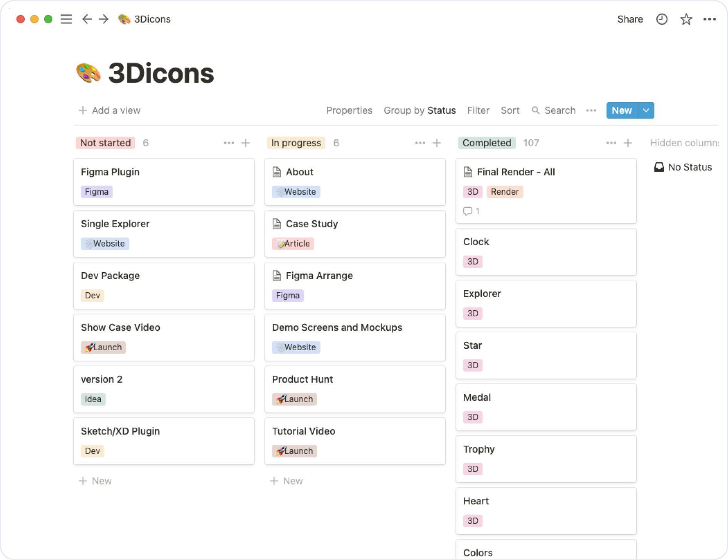The width and height of the screenshot is (728, 560).
Task: Open the Sort menu
Action: (x=510, y=110)
